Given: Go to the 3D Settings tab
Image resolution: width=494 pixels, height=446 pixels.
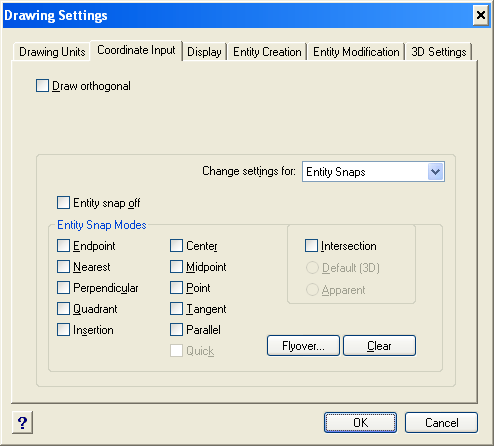Looking at the screenshot, I should (x=439, y=52).
